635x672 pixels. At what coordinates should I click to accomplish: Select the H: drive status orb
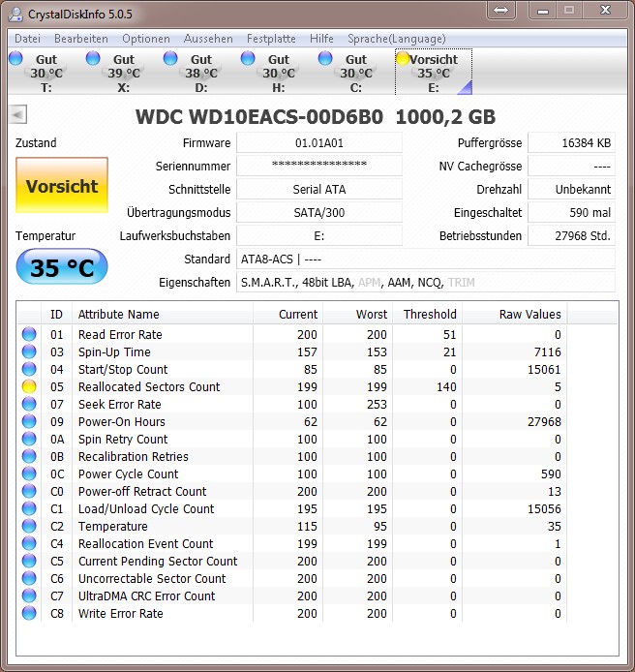(x=248, y=58)
